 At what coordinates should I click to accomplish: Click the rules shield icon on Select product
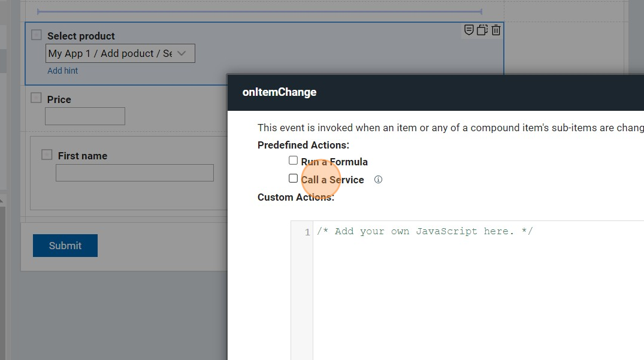(x=469, y=30)
